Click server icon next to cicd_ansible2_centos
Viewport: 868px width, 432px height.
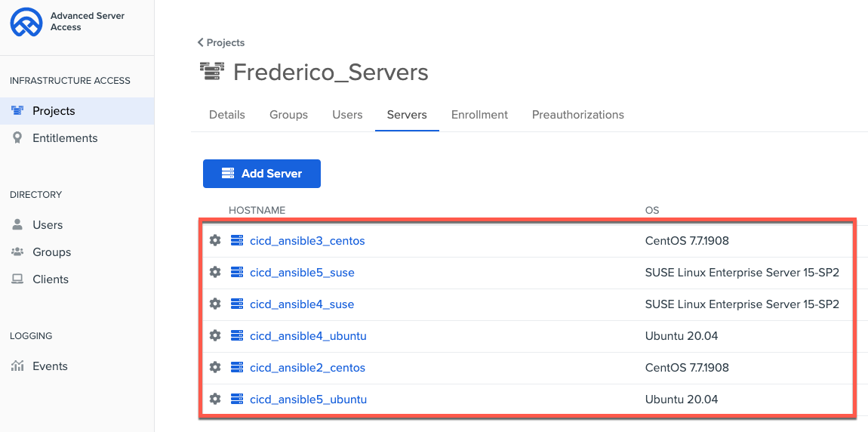pos(237,368)
